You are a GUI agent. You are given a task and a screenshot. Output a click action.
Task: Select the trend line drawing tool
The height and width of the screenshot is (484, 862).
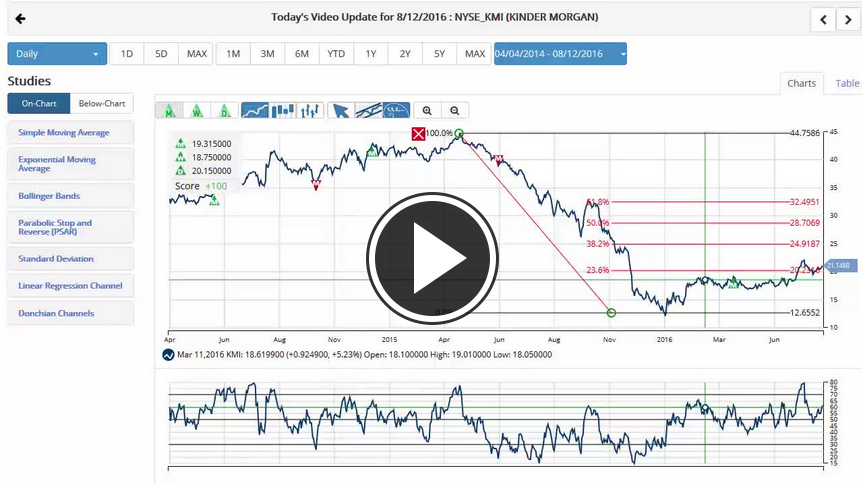[368, 111]
